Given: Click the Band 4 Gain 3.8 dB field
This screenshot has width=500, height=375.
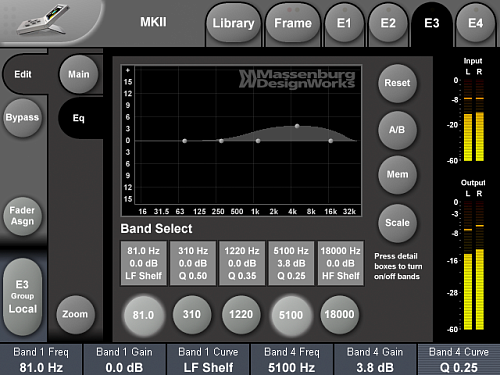Looking at the screenshot, I should (375, 360).
